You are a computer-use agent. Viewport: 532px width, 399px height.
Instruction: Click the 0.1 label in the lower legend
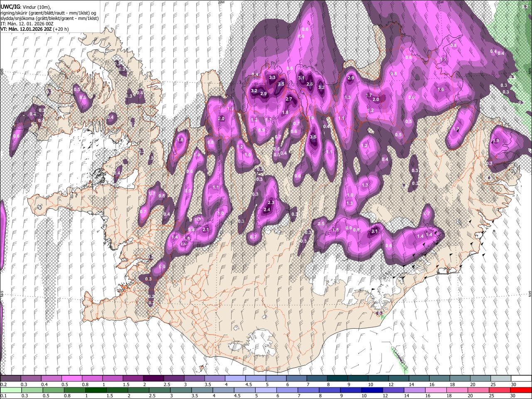click(x=3, y=396)
